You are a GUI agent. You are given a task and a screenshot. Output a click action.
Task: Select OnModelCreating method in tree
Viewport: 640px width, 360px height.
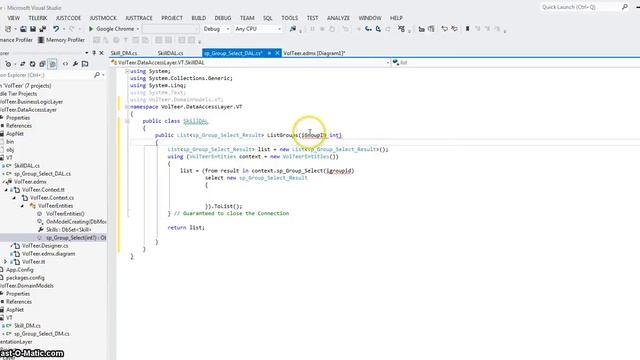pyautogui.click(x=76, y=222)
